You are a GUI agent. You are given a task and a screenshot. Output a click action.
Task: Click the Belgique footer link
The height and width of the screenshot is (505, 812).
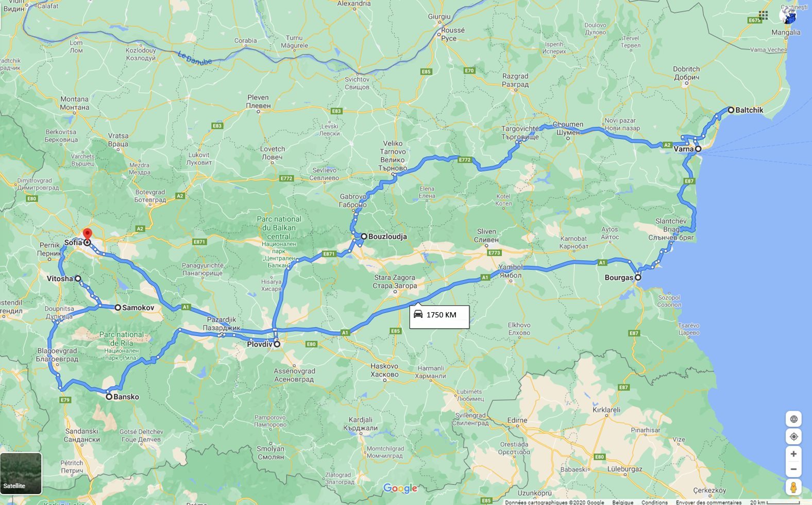623,502
